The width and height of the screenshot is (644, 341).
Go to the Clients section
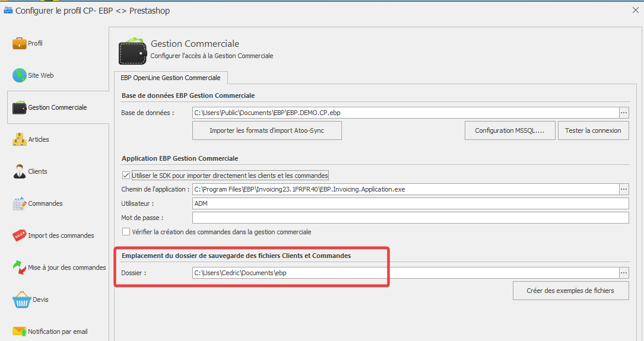(37, 171)
